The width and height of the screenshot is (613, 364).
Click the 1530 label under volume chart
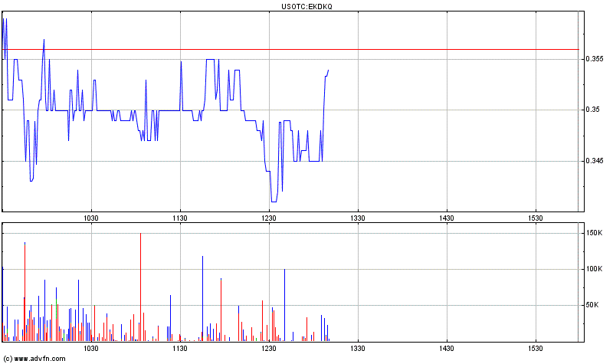[535, 349]
